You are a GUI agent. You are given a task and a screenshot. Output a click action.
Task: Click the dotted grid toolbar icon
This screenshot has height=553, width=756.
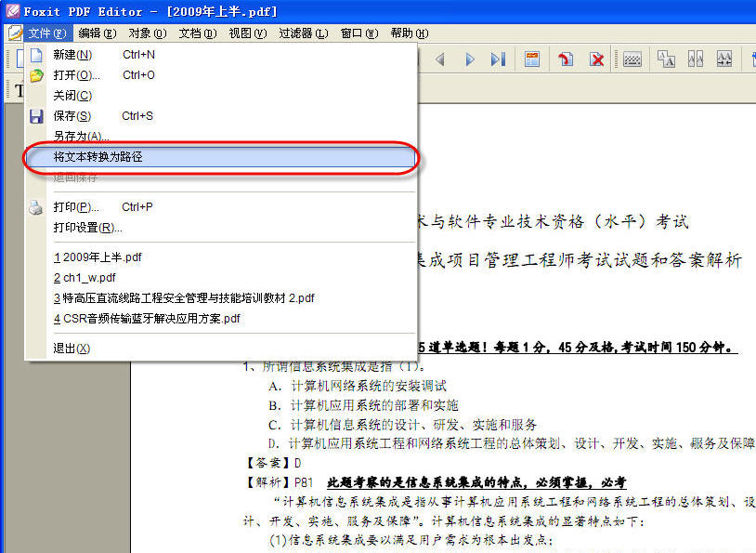[x=632, y=59]
